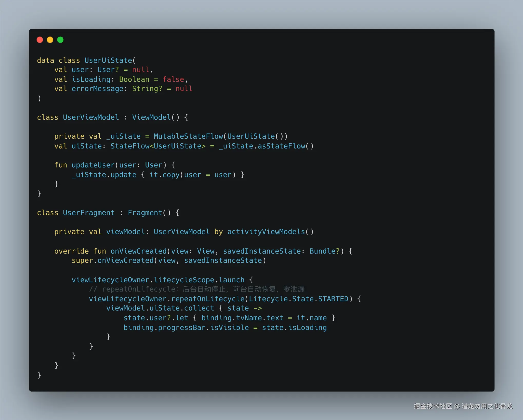Viewport: 523px width, 420px height.
Task: Click the activityViewModels() delegate
Action: tap(270, 232)
